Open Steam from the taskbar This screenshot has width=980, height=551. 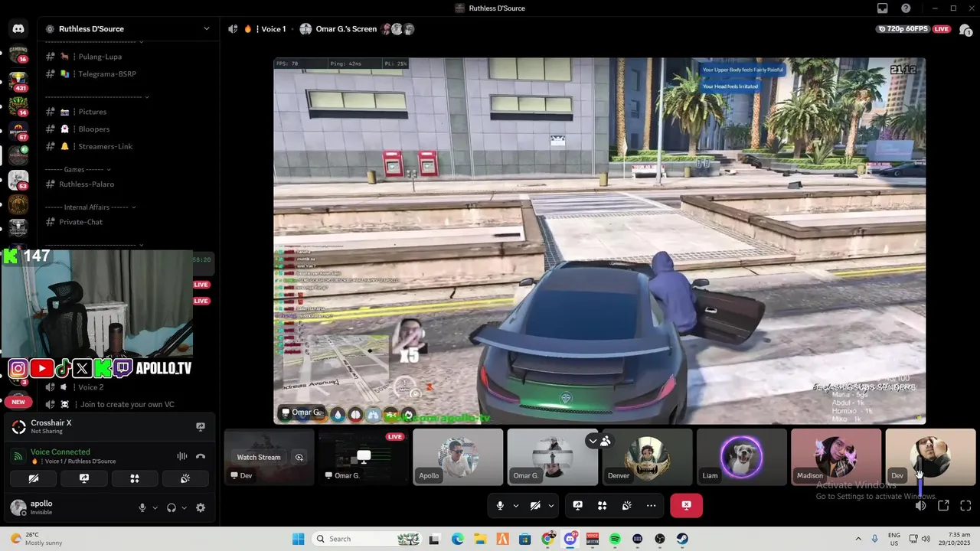click(x=682, y=539)
